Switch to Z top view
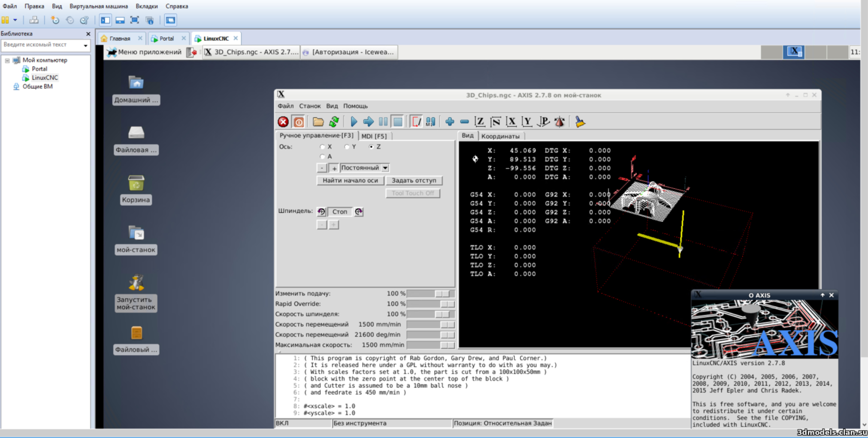Screen dimensions: 868x438 point(480,122)
